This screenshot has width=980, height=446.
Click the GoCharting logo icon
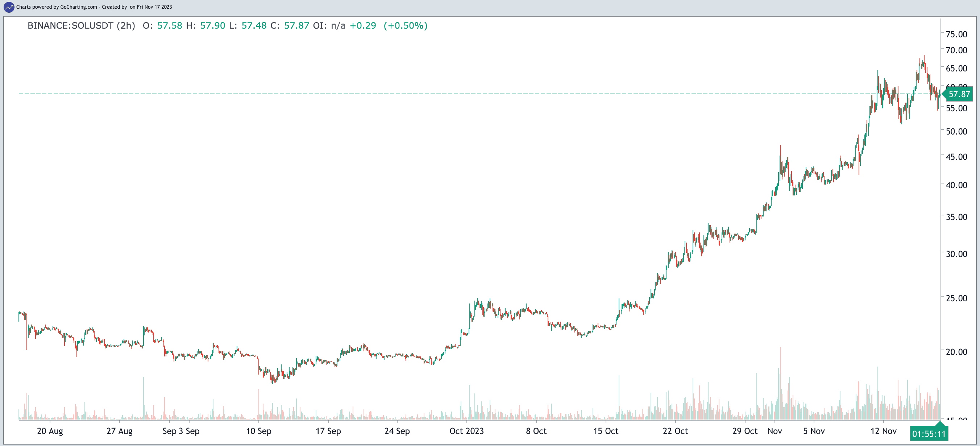tap(9, 7)
